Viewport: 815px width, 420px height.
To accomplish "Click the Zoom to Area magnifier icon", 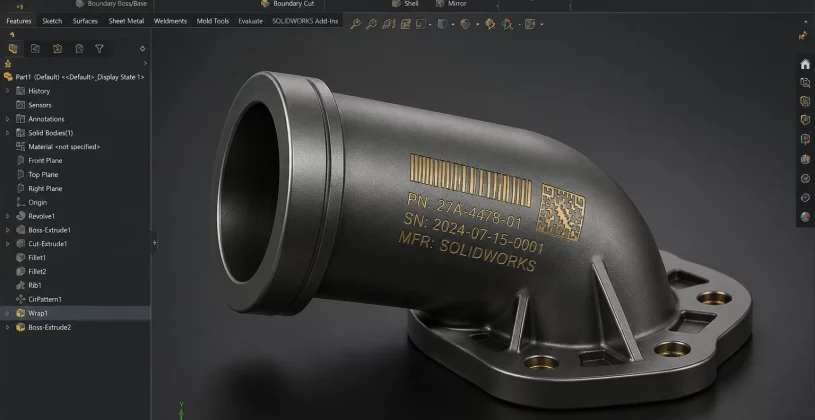I will [x=371, y=24].
